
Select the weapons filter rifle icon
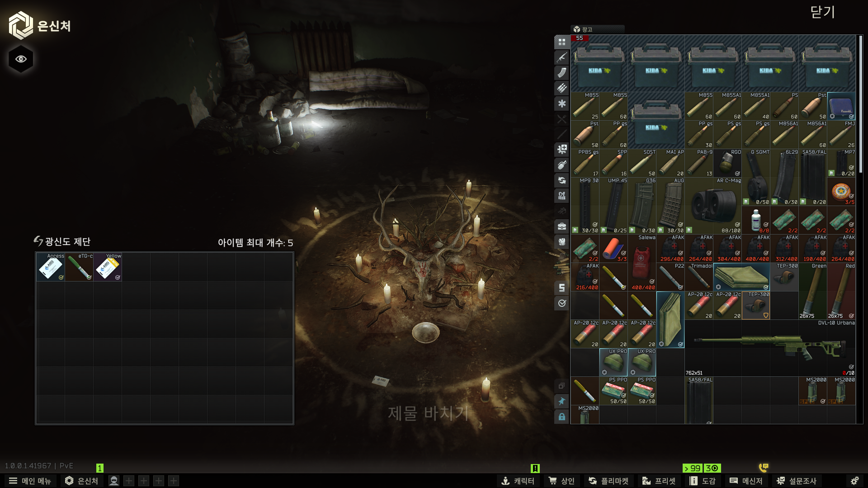[x=561, y=57]
